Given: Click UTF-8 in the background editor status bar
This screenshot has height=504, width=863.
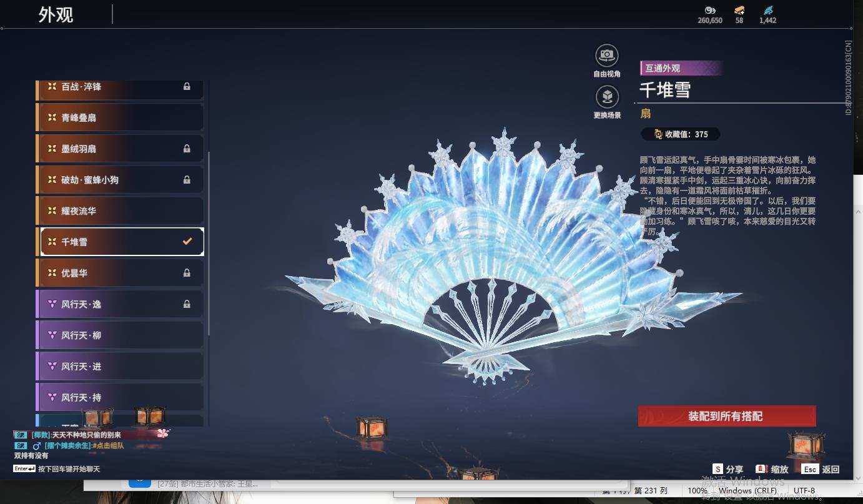Looking at the screenshot, I should coord(804,491).
